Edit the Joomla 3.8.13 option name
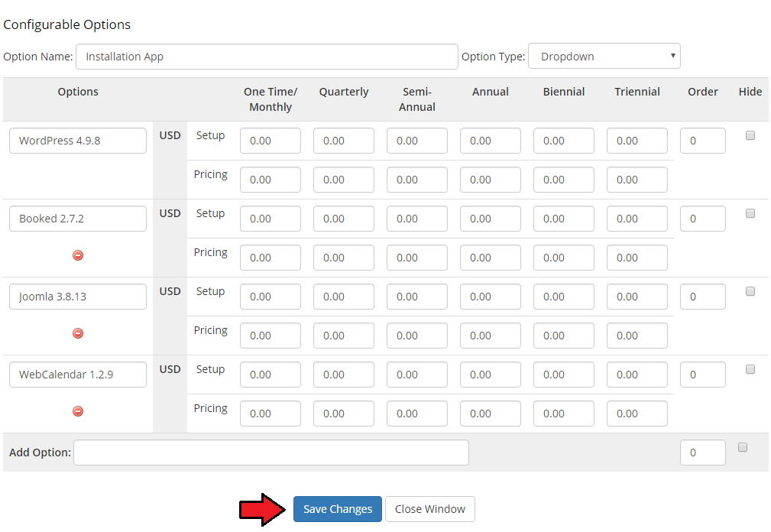This screenshot has width=771, height=532. pos(78,297)
